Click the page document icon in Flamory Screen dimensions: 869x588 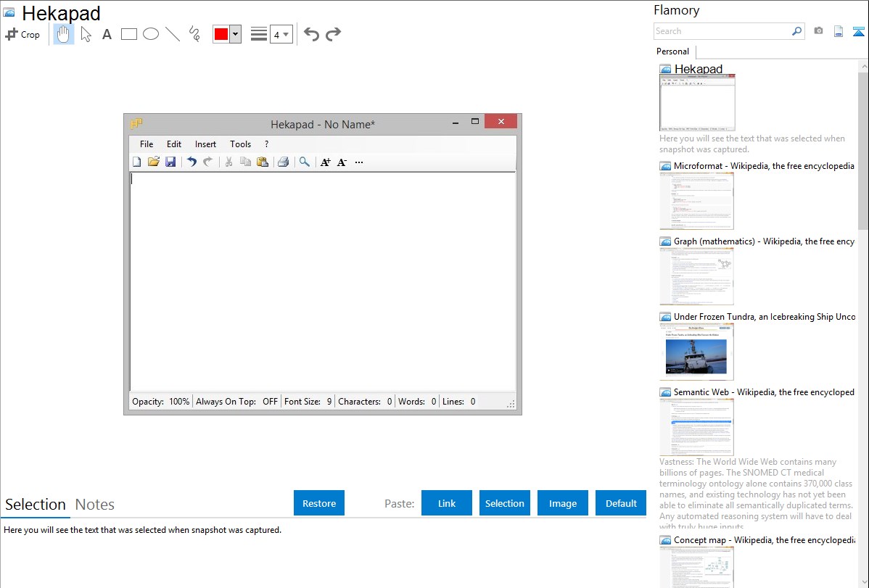[x=839, y=31]
